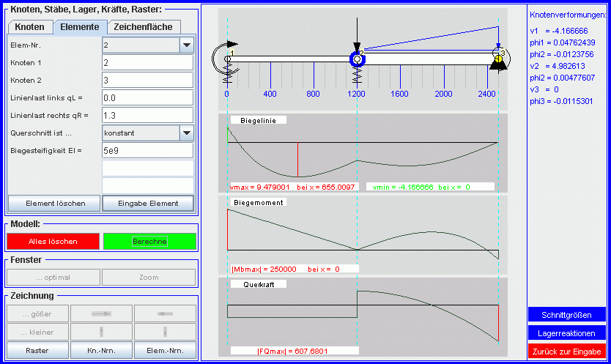This screenshot has width=611, height=364.
Task: Click the triangular support at node 3
Action: pos(498,67)
